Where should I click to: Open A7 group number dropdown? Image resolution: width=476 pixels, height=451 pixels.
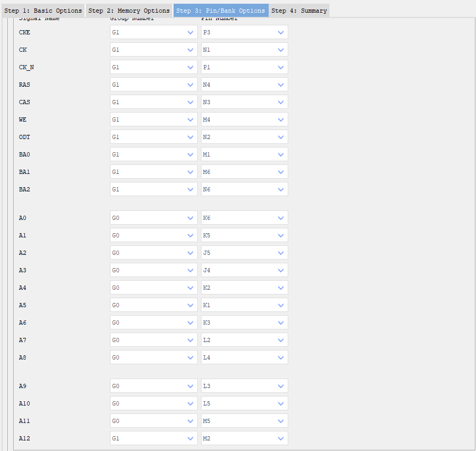(153, 340)
